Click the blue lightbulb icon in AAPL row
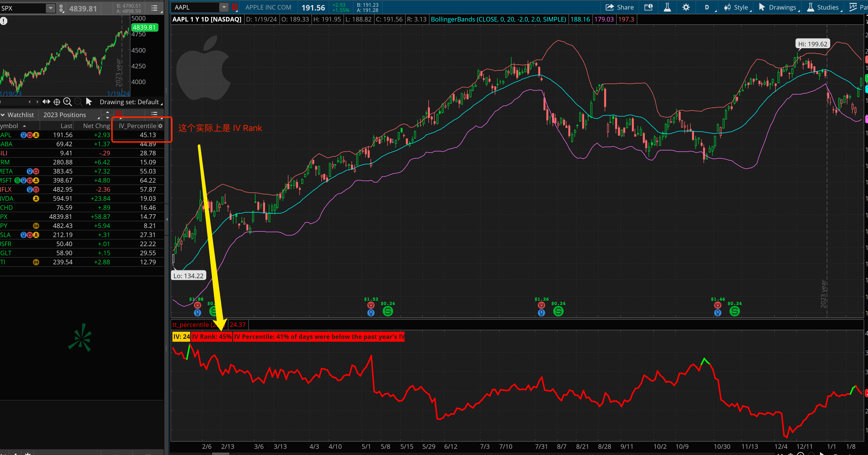Screen dimensions: 868x455 click(x=23, y=135)
